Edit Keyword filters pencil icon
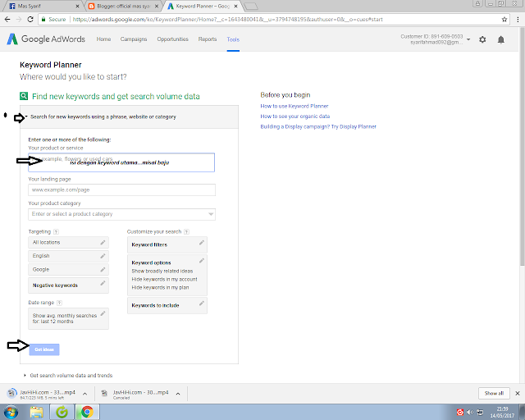 (x=202, y=243)
